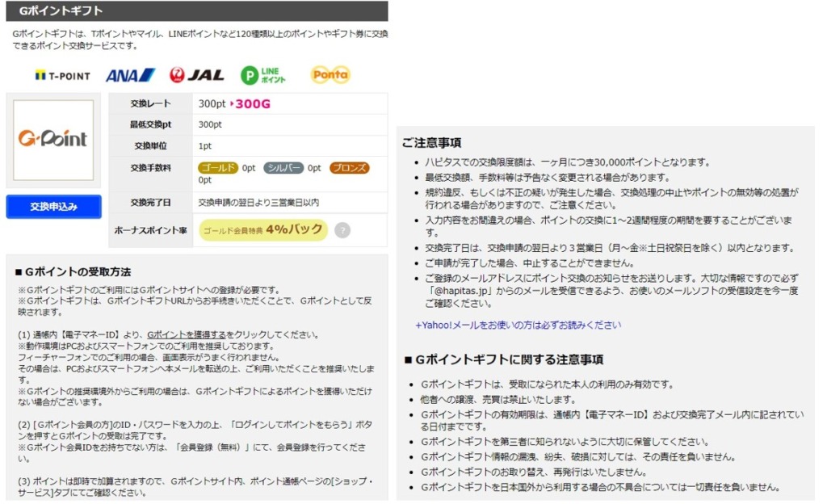Viewport: 827px width, 504px height.
Task: Open the Gポイントを獲得する link
Action: tap(187, 334)
